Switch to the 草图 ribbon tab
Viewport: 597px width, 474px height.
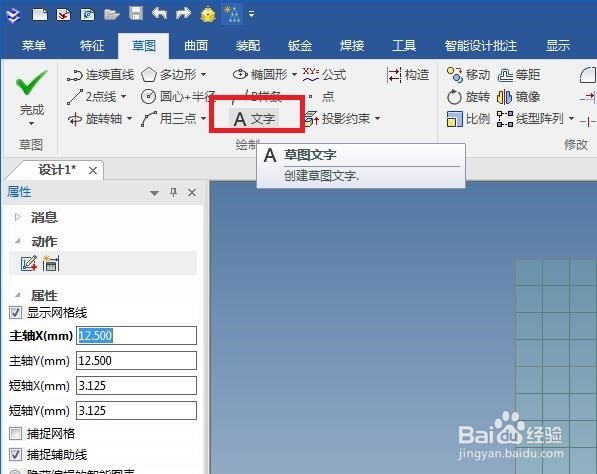tap(144, 46)
